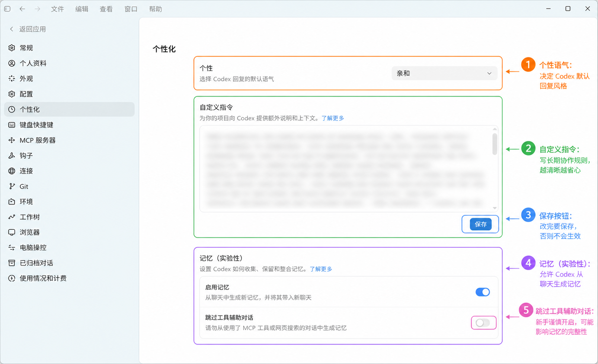
Task: Turn off the 启用记忆 switch
Action: [483, 292]
